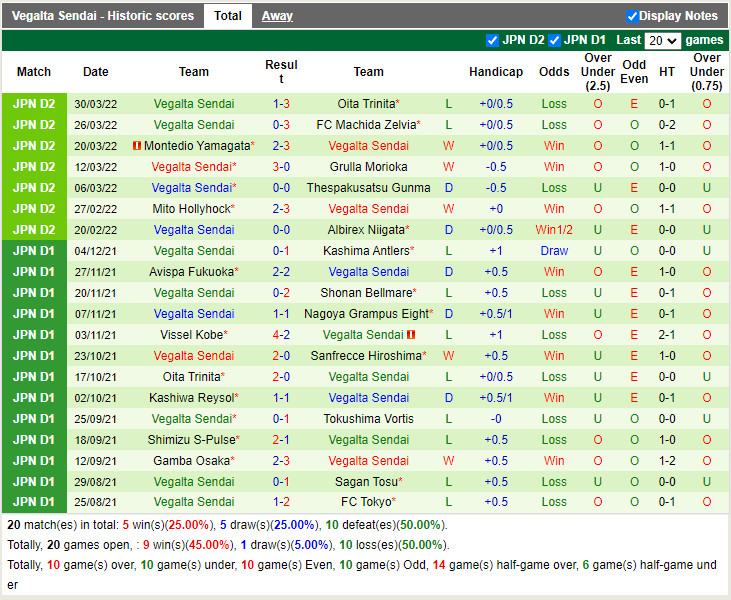This screenshot has height=600, width=731.
Task: Switch to the Total tab
Action: coord(228,16)
